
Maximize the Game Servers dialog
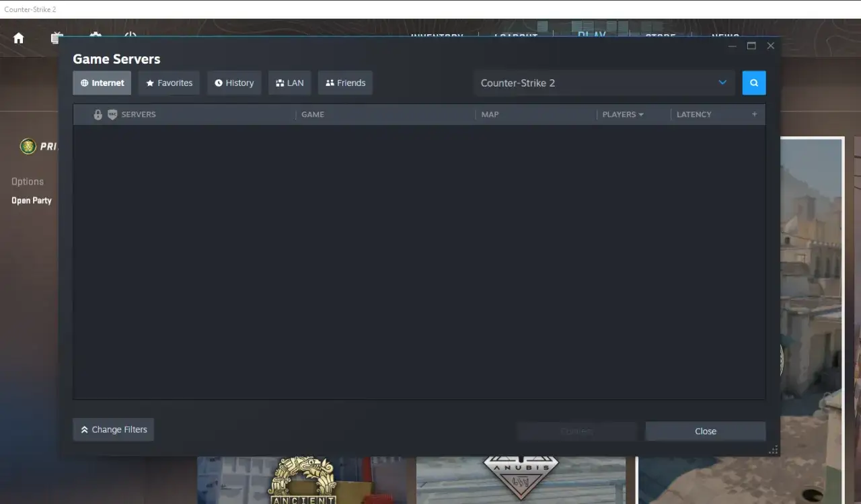pos(751,46)
